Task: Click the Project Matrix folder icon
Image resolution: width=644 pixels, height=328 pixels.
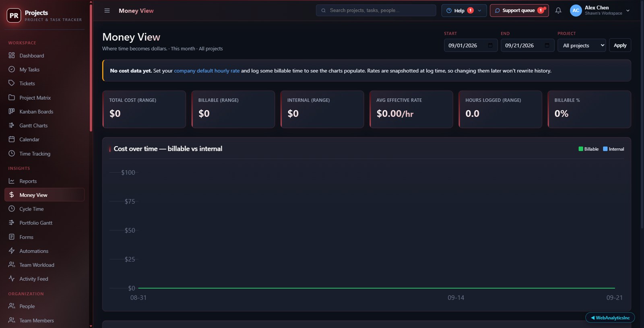Action: point(12,97)
